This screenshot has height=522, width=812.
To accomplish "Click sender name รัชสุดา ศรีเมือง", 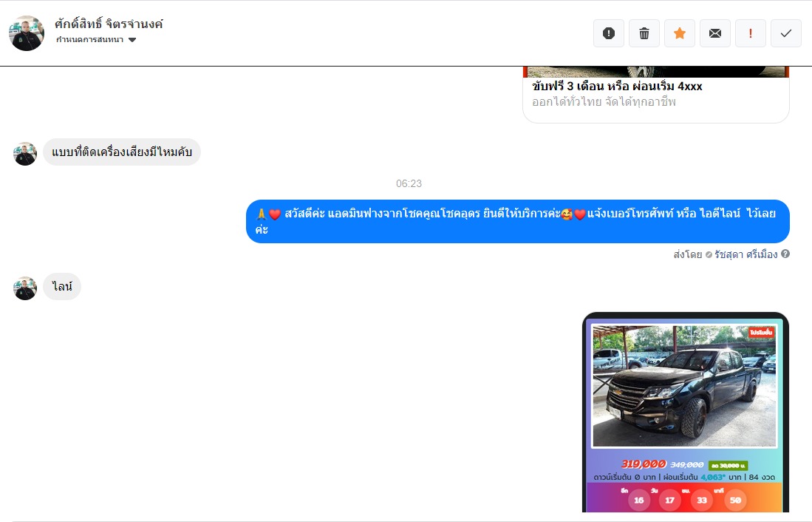I will [x=746, y=254].
